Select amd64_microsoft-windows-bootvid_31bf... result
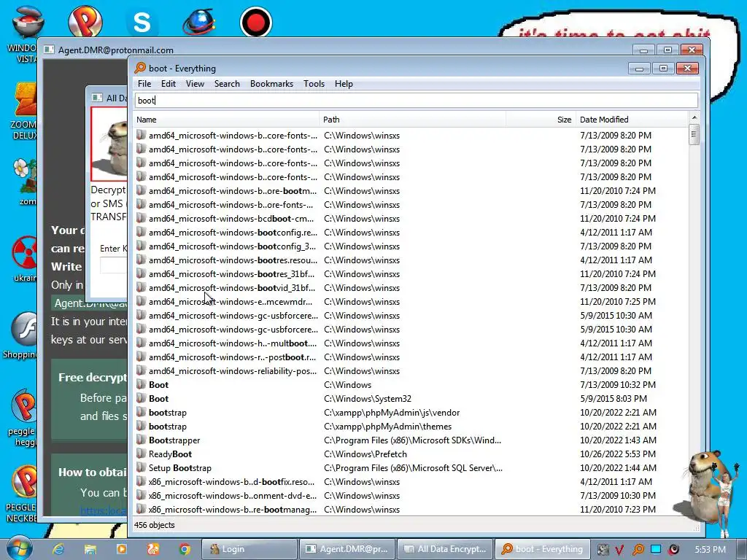This screenshot has width=747, height=560. [x=231, y=287]
